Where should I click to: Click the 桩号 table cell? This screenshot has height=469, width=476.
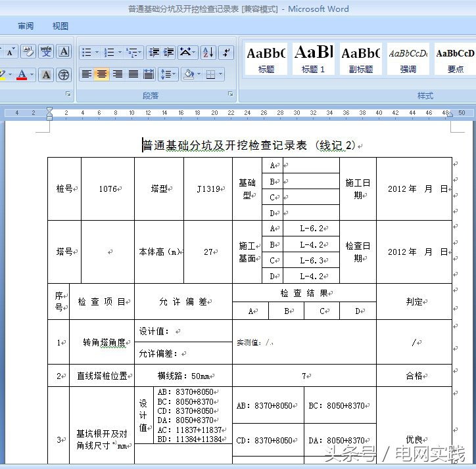pyautogui.click(x=64, y=189)
